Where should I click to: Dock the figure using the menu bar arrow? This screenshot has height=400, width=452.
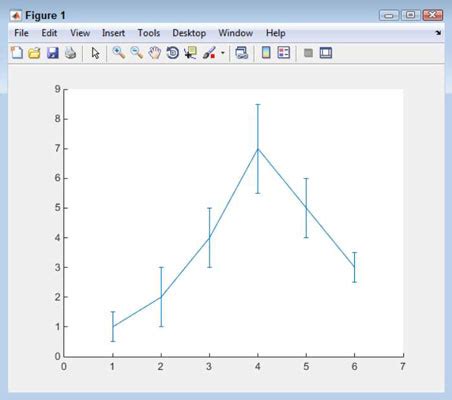(438, 33)
